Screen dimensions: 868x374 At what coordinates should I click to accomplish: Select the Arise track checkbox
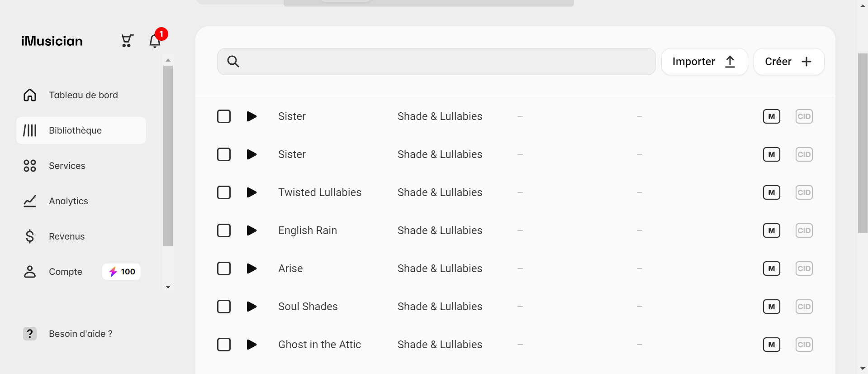click(x=224, y=269)
